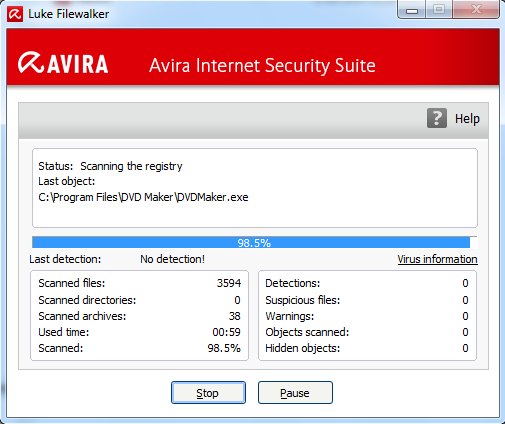Click the Used time value 00:59
The image size is (505, 424).
[226, 332]
